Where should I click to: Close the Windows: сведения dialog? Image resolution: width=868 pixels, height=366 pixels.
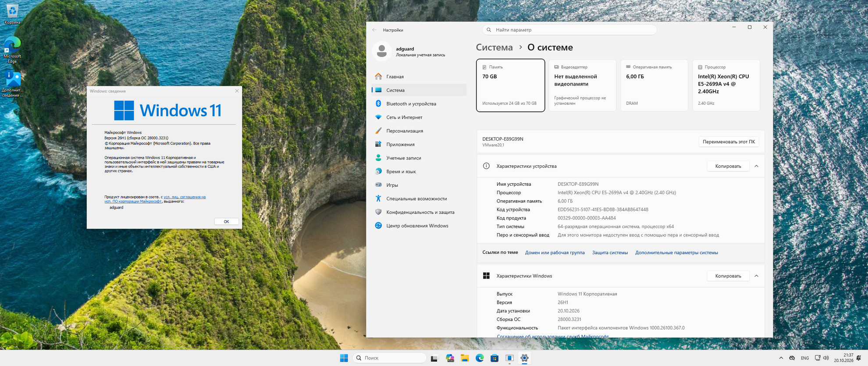[237, 91]
